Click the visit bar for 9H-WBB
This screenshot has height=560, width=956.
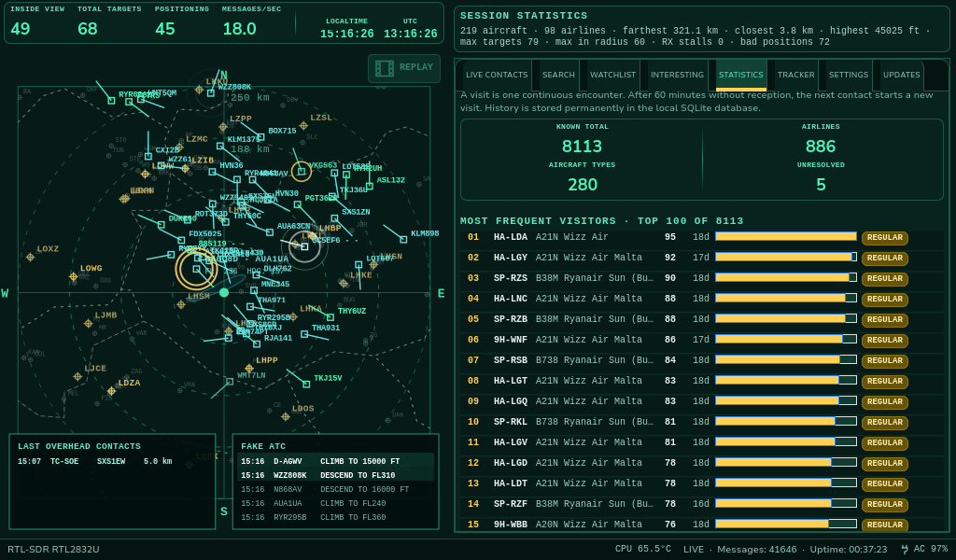pos(786,524)
